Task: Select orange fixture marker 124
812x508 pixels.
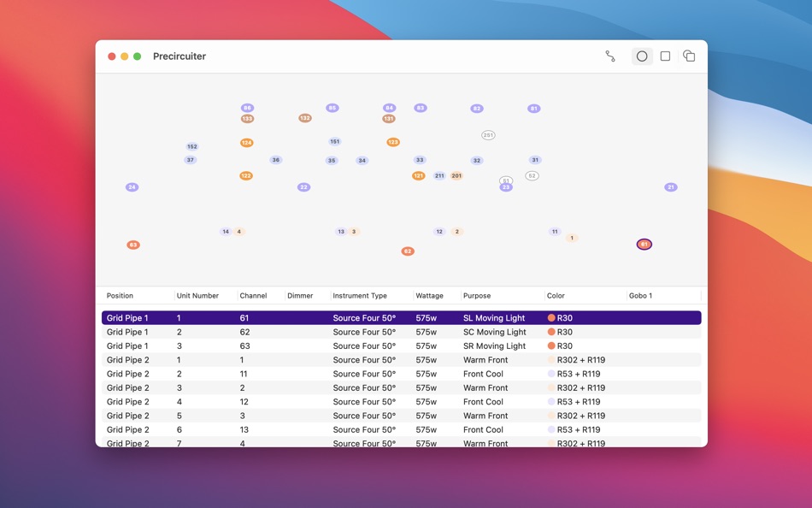Action: click(246, 143)
